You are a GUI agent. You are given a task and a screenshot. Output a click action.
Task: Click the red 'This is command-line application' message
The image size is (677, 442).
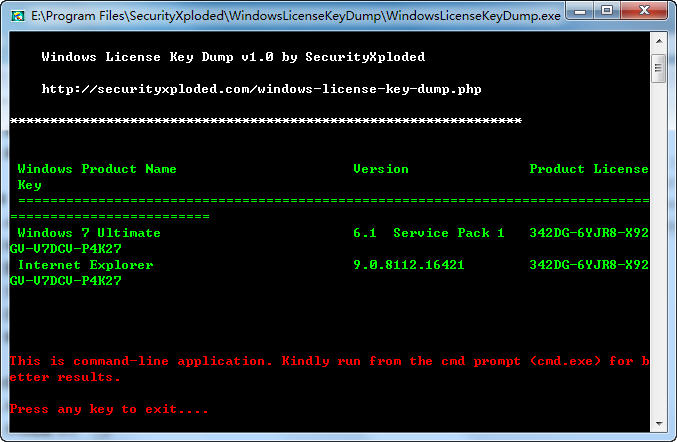(329, 361)
